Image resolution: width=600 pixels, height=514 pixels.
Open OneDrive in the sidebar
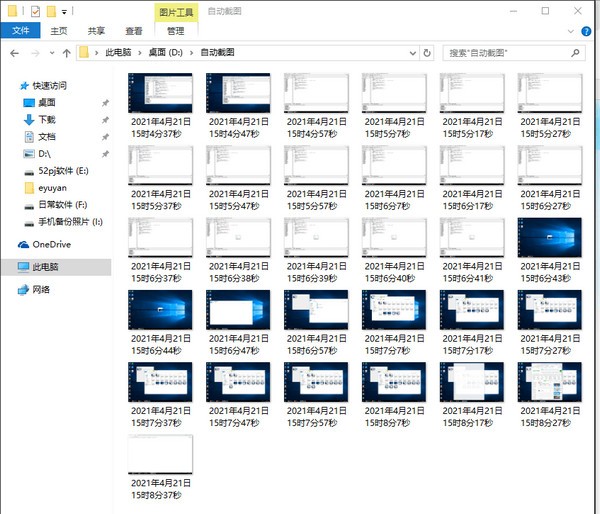pyautogui.click(x=51, y=244)
